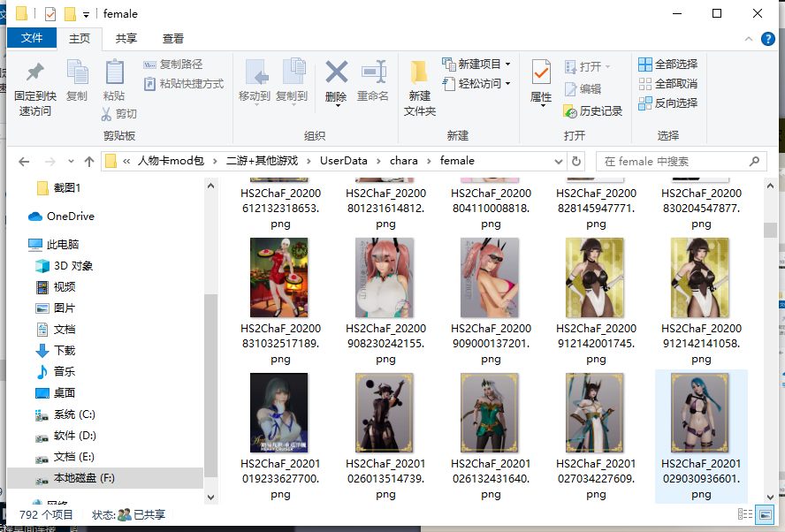This screenshot has width=785, height=532.
Task: Select thumbnail HS2ChaF_20200831032517189.png
Action: (279, 277)
